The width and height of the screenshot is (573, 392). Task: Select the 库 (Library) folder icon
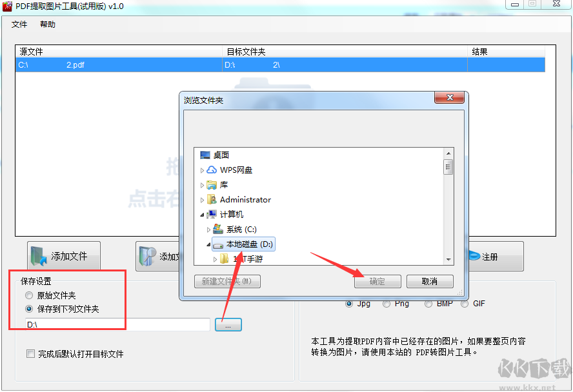click(x=212, y=185)
